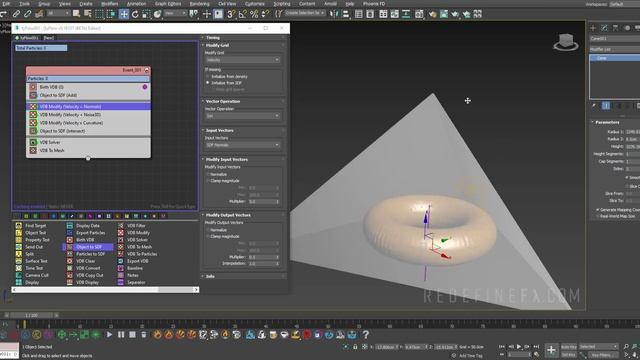
Task: Open the Customize menu
Action: [x=254, y=4]
